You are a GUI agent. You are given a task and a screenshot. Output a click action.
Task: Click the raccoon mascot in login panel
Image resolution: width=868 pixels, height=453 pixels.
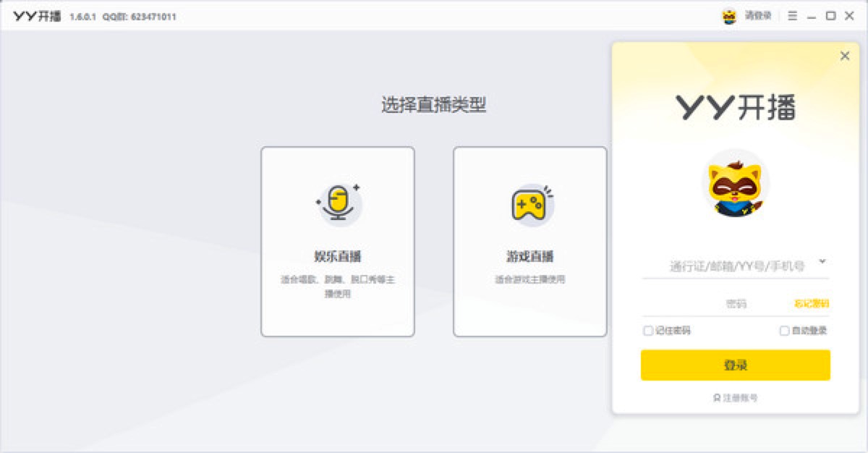pyautogui.click(x=736, y=184)
